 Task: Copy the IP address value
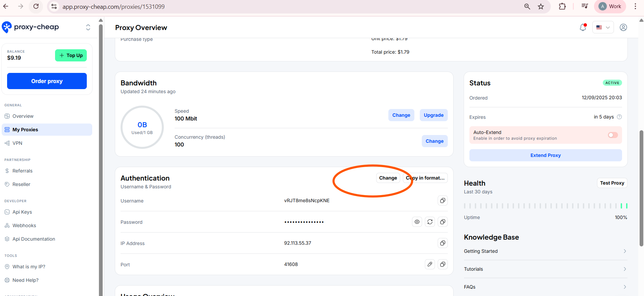442,243
